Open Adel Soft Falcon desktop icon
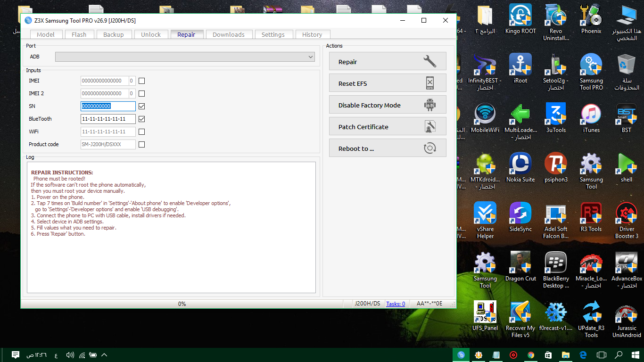This screenshot has height=362, width=644. (556, 221)
